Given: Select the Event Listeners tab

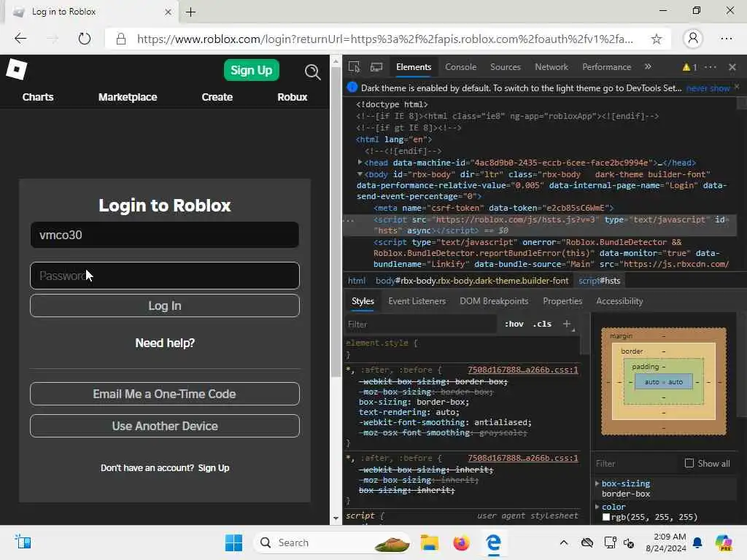Looking at the screenshot, I should click(417, 301).
